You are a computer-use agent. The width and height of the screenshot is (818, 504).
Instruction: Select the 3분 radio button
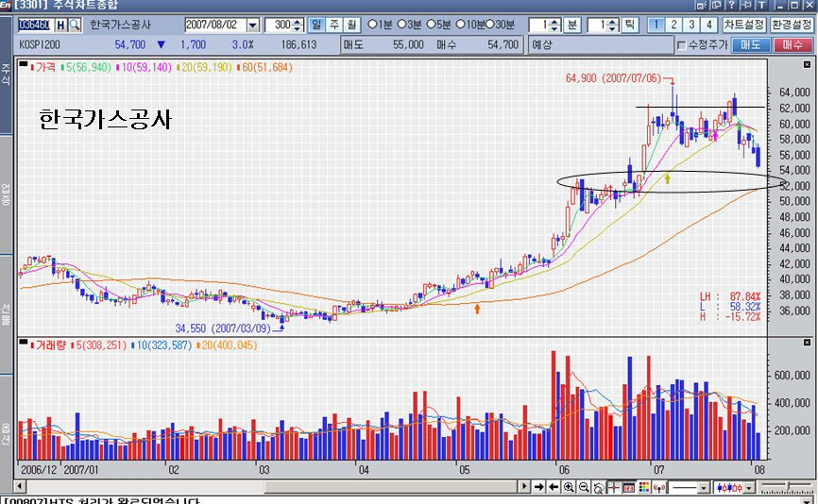(x=401, y=25)
